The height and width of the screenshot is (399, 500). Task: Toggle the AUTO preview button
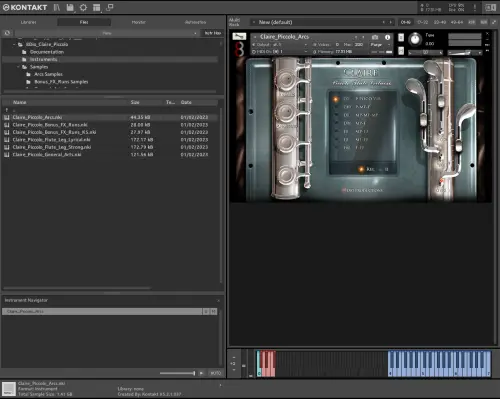[215, 373]
